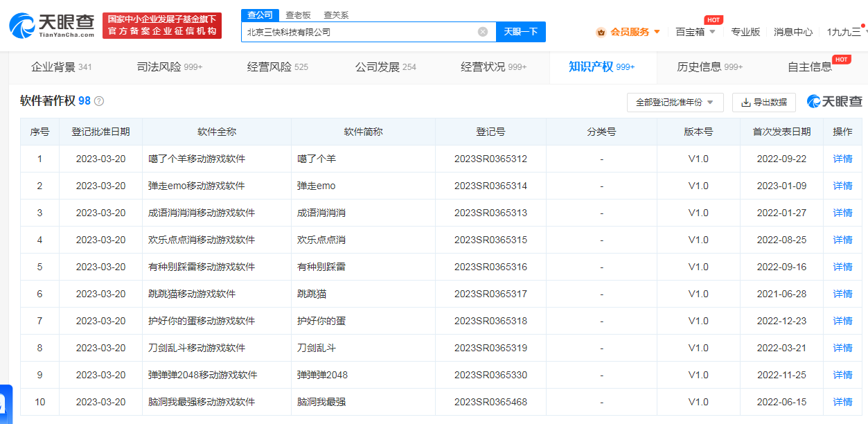Open the 1九九三 user account menu

(x=844, y=32)
